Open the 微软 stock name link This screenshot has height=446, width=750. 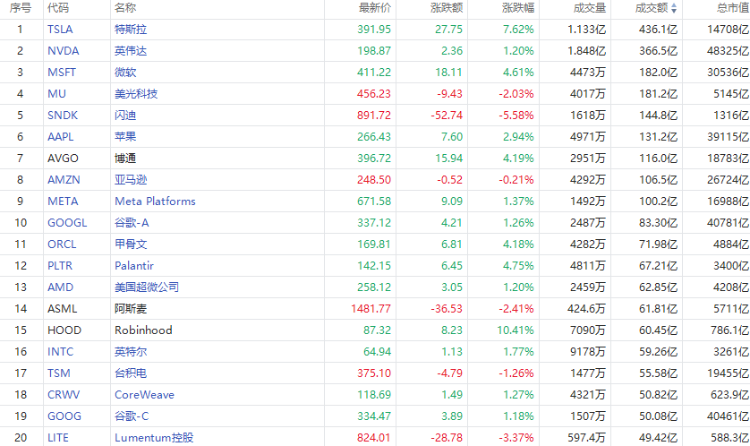click(x=125, y=72)
